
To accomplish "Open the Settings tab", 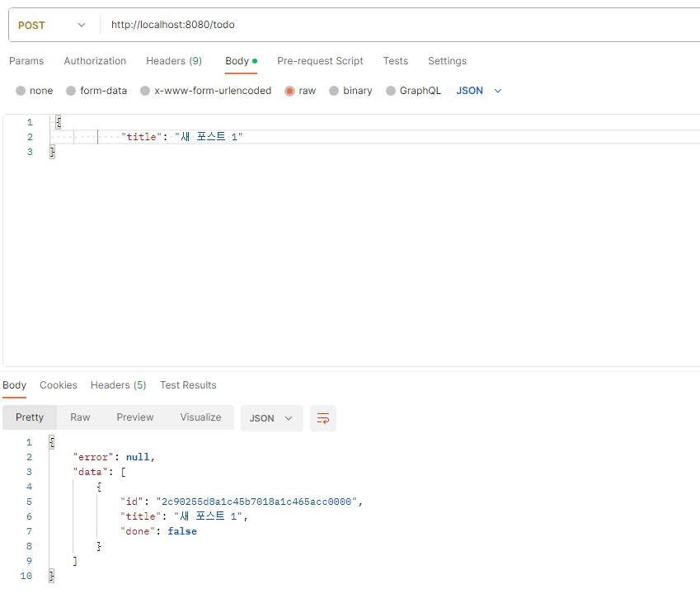I will click(x=447, y=61).
